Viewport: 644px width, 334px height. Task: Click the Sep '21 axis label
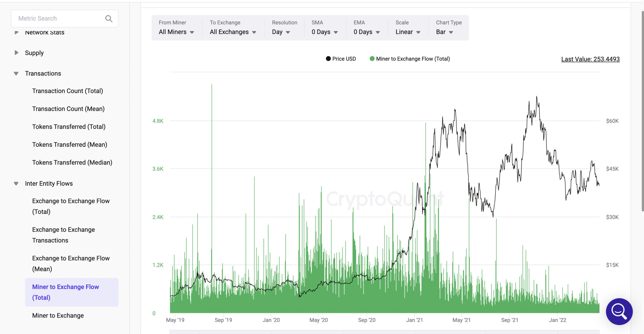tap(509, 320)
